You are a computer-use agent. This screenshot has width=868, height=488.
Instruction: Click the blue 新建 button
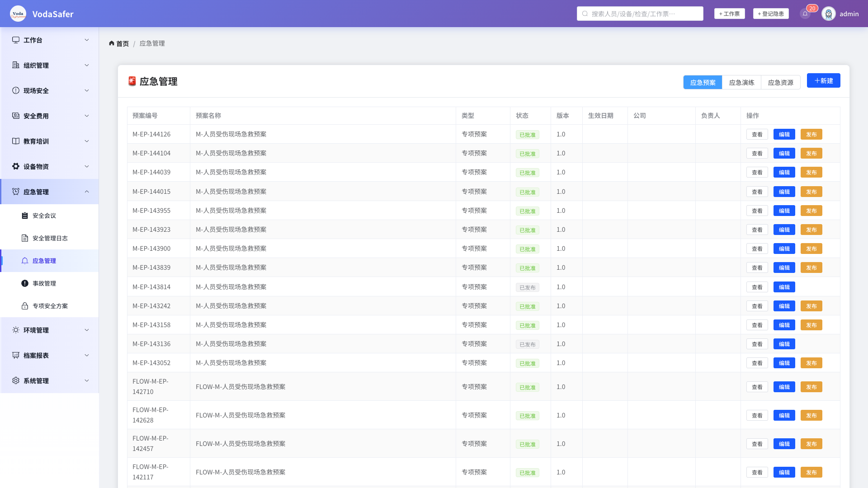point(823,80)
